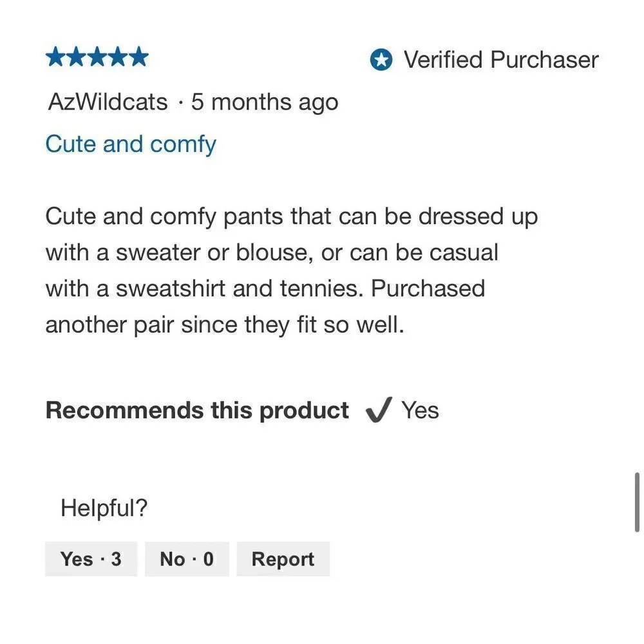Vote not helpful with the 'No · 0' button
Image resolution: width=644 pixels, height=644 pixels.
coord(187,559)
